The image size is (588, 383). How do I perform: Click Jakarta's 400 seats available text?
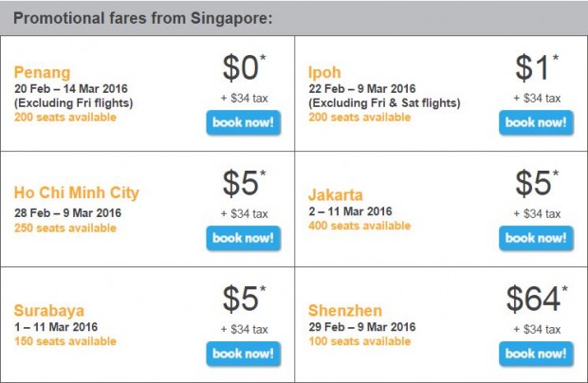359,226
